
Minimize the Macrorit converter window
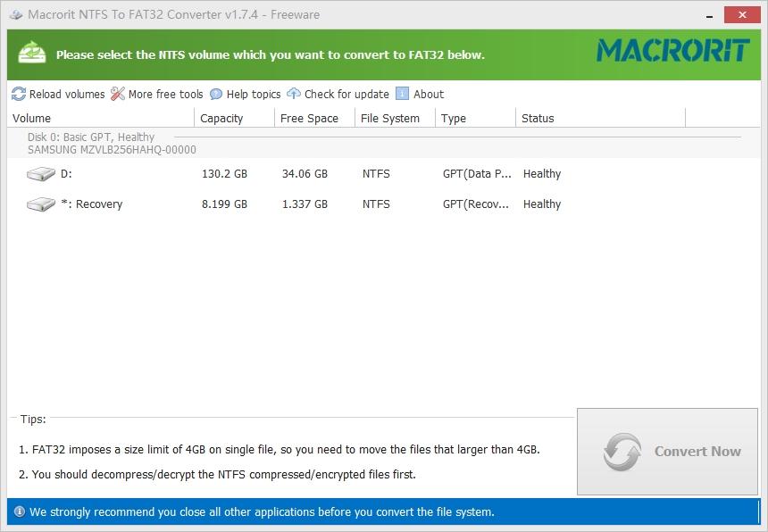(709, 15)
